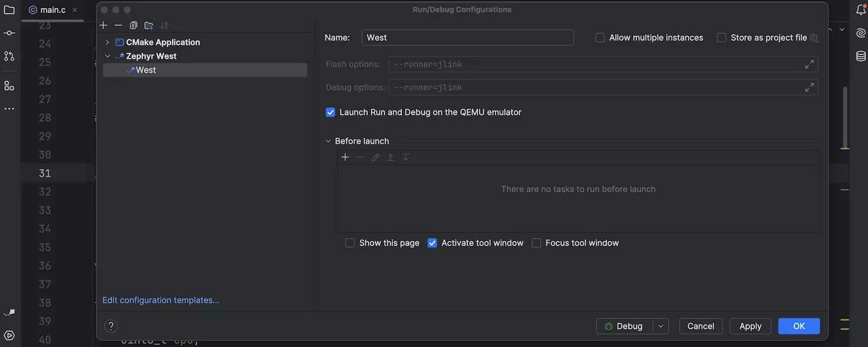868x347 pixels.
Task: Open the help question mark button
Action: pos(112,326)
